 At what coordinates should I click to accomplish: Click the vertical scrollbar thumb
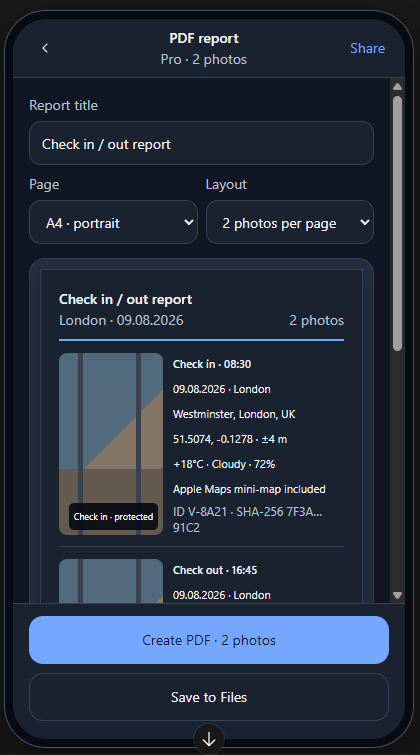pyautogui.click(x=397, y=223)
